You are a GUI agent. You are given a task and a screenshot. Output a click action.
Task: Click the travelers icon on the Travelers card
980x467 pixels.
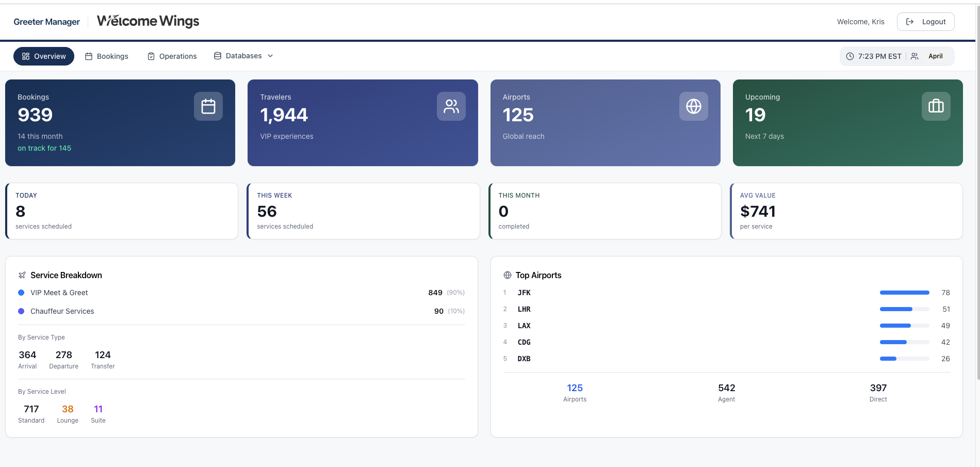451,106
